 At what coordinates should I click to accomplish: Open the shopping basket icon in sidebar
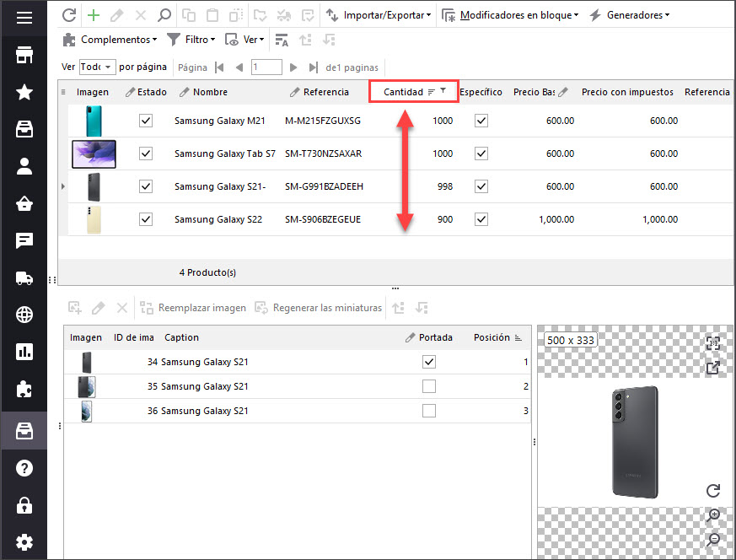(x=24, y=204)
